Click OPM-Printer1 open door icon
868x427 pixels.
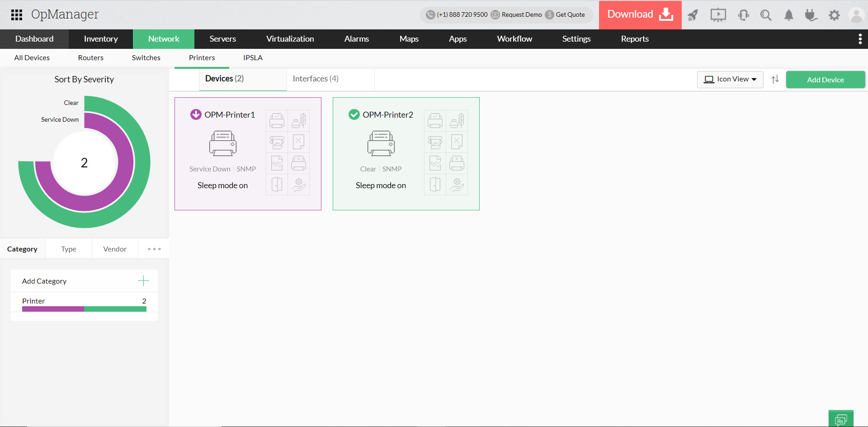pyautogui.click(x=277, y=185)
